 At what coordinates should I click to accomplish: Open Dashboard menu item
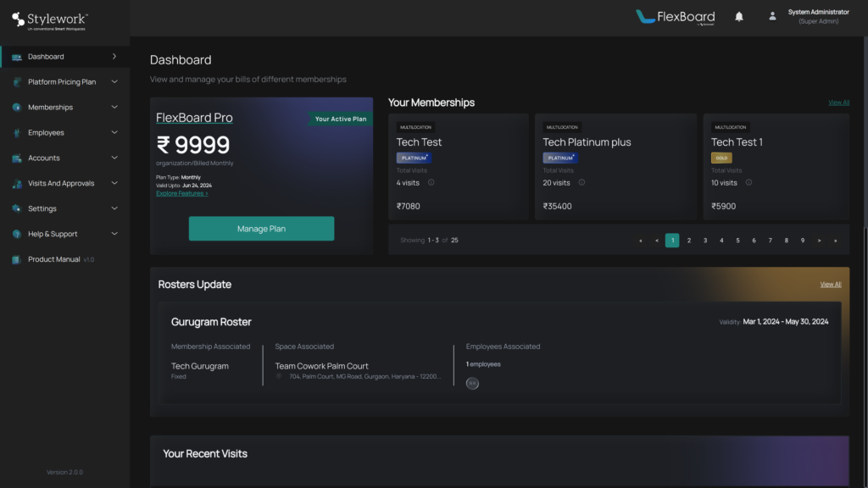tap(64, 57)
